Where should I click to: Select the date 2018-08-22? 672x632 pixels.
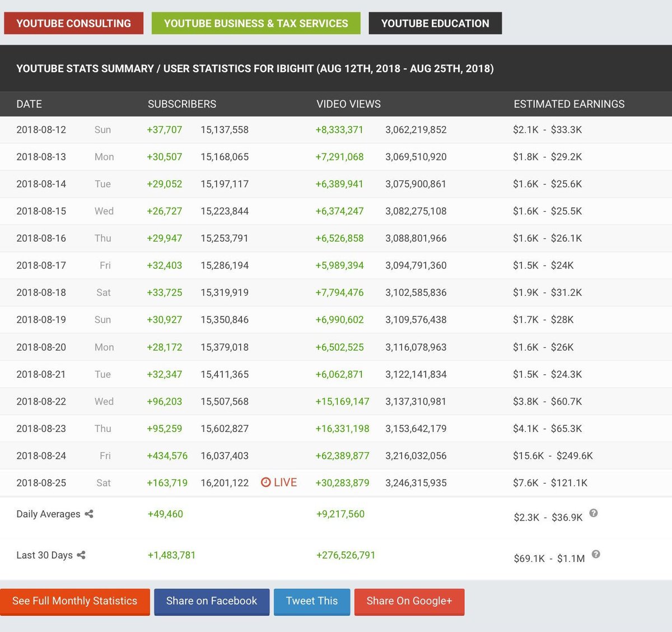pyautogui.click(x=41, y=402)
